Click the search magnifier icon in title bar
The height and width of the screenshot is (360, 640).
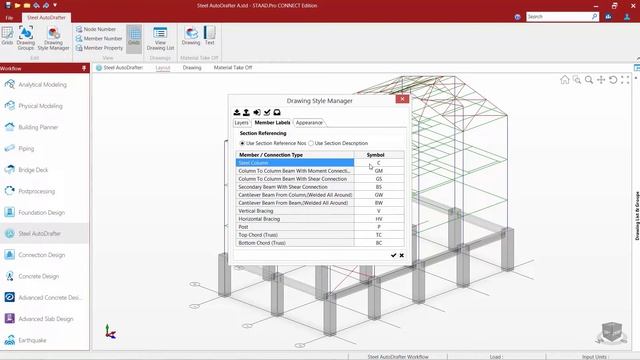coord(594,16)
